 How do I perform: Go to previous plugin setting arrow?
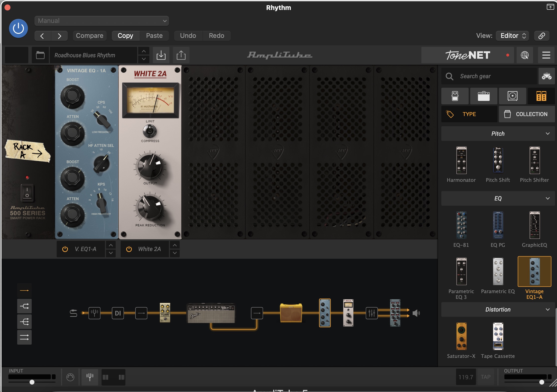(42, 36)
